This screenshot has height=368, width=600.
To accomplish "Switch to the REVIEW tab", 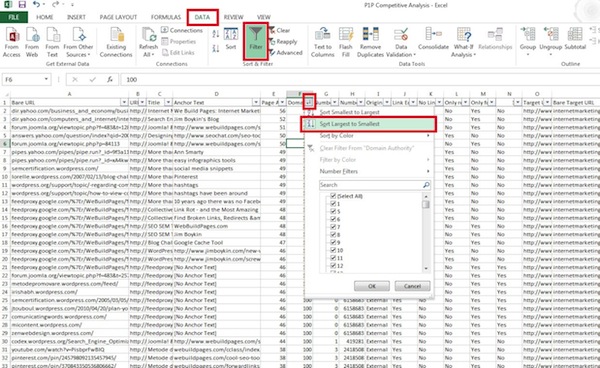I will point(233,17).
